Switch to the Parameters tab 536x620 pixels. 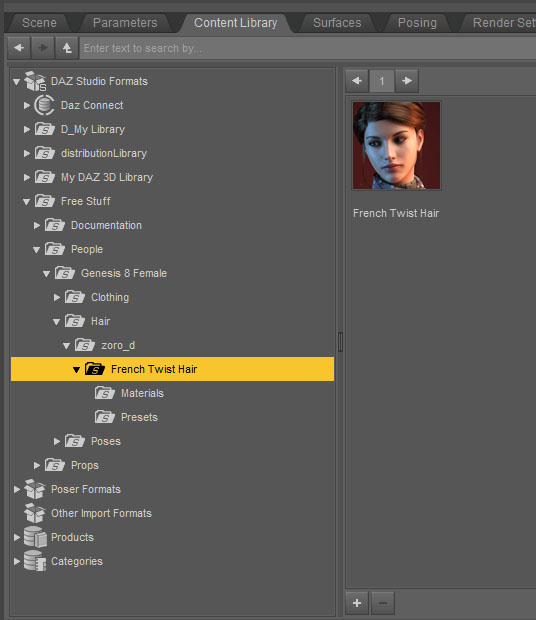point(125,23)
